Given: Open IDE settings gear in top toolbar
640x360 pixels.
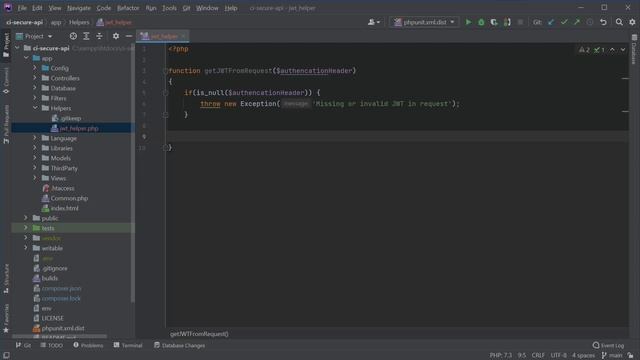Looking at the screenshot, I should pyautogui.click(x=632, y=22).
